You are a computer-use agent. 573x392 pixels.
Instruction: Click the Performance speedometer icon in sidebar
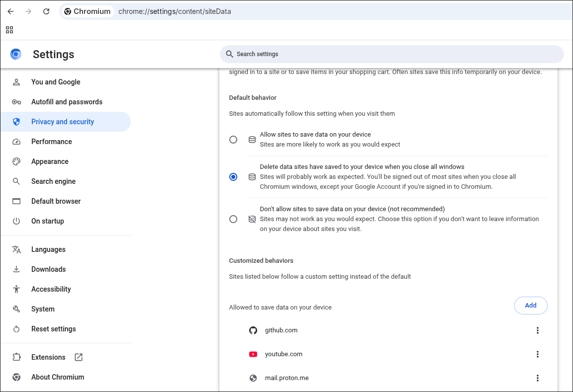16,141
